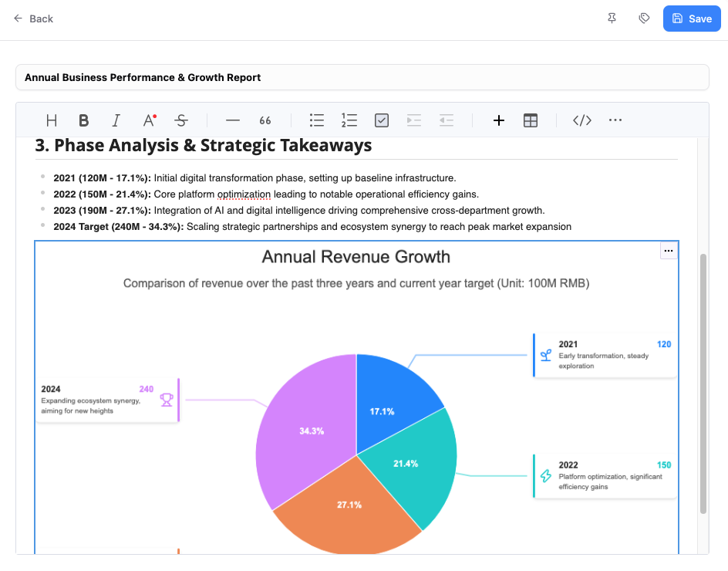Image resolution: width=728 pixels, height=571 pixels.
Task: Insert a code block
Action: coord(582,120)
